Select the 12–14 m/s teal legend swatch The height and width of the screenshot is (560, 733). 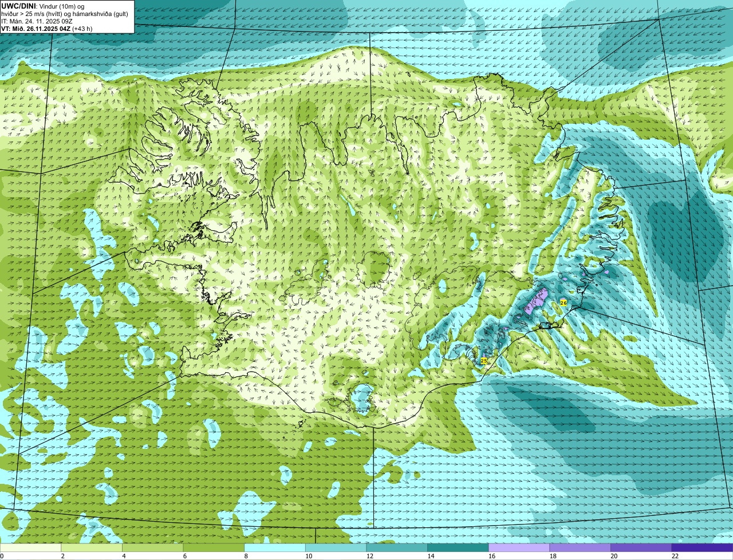(x=397, y=547)
